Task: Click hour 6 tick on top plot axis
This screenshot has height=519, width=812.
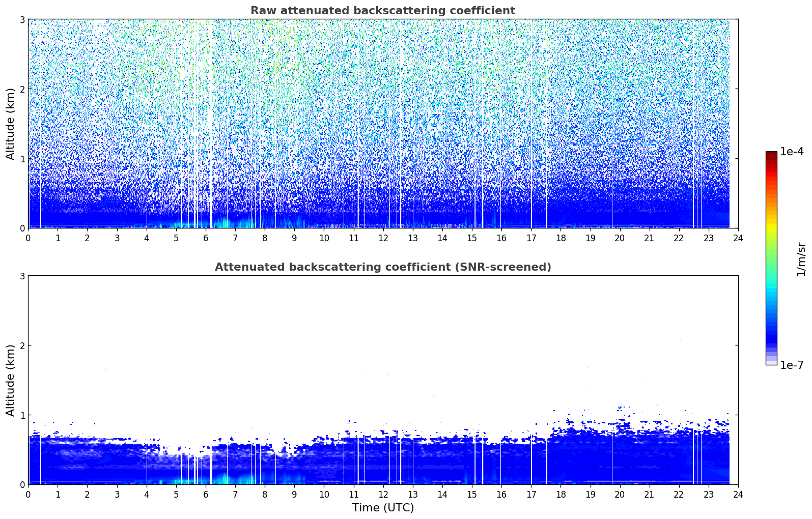Action: point(206,238)
